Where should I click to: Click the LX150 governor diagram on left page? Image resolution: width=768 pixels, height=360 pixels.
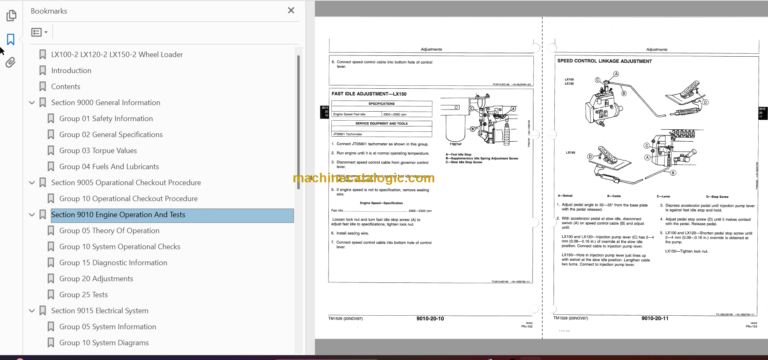480,120
